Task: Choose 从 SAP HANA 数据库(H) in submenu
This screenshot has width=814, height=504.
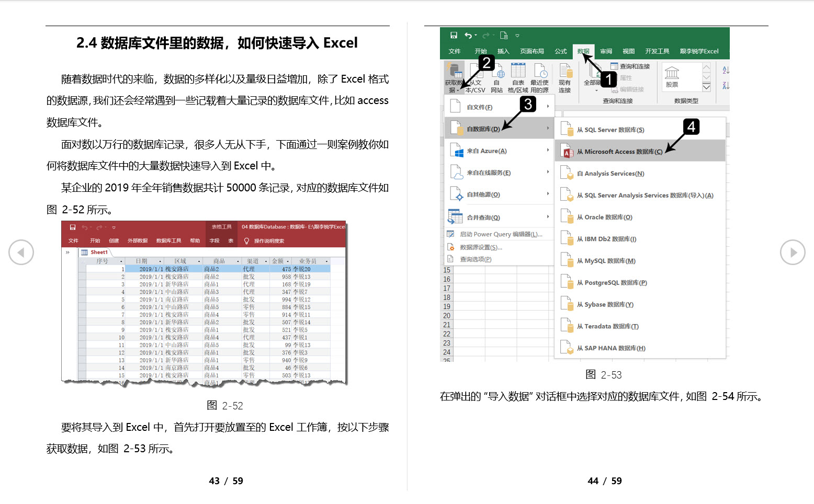Action: coord(640,348)
